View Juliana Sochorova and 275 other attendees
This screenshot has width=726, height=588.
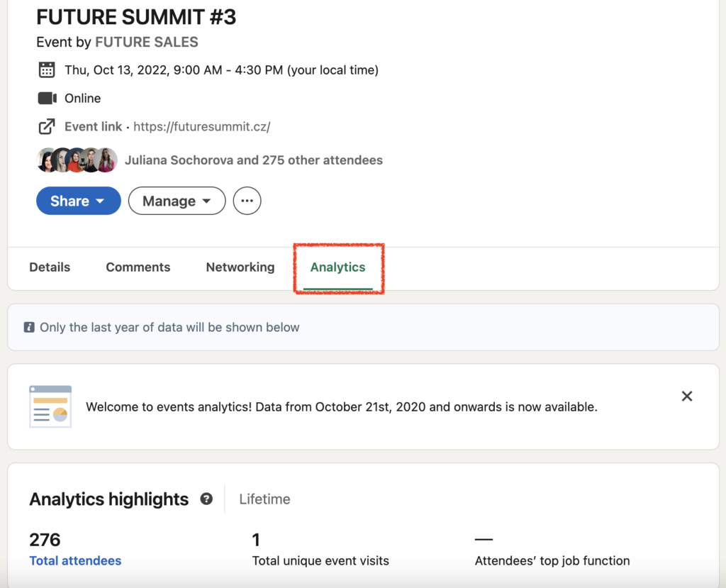[254, 160]
